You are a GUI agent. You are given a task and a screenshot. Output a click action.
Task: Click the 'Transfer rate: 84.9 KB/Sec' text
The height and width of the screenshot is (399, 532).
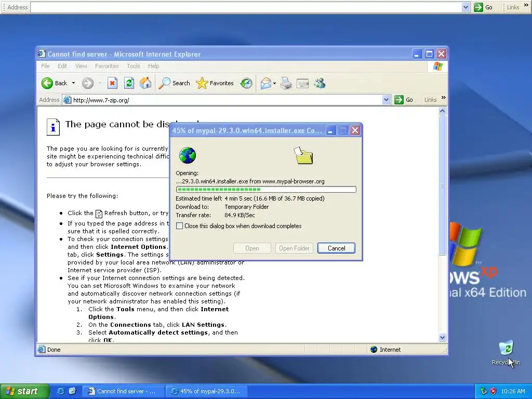click(x=215, y=215)
